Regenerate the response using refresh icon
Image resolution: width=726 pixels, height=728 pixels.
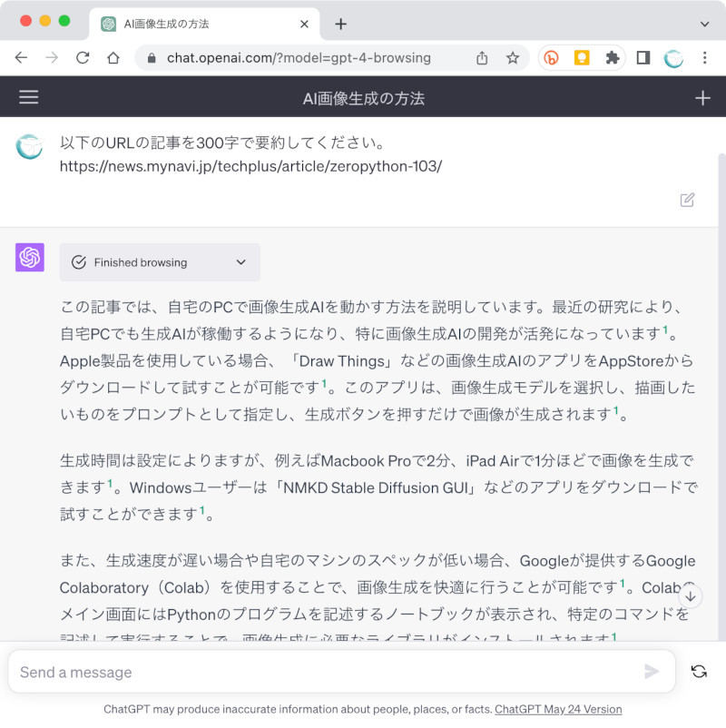click(x=699, y=672)
